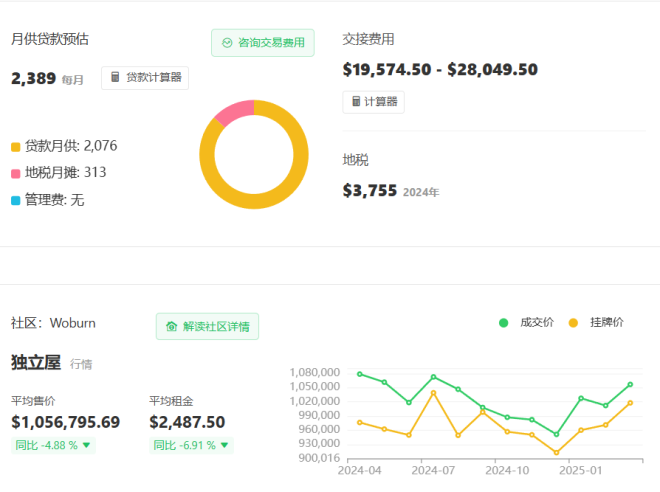This screenshot has width=660, height=492.
Task: Click the 地税月摊 pink legend swatch
Action: (x=16, y=174)
